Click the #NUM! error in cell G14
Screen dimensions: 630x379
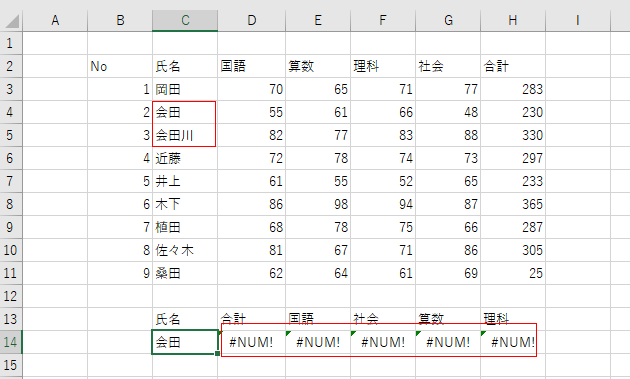point(448,342)
